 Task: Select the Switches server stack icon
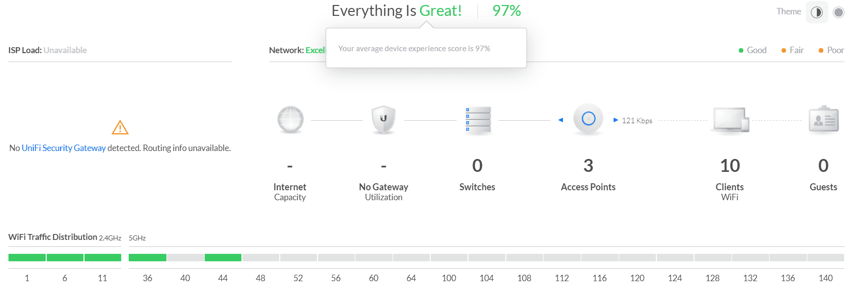coord(478,120)
